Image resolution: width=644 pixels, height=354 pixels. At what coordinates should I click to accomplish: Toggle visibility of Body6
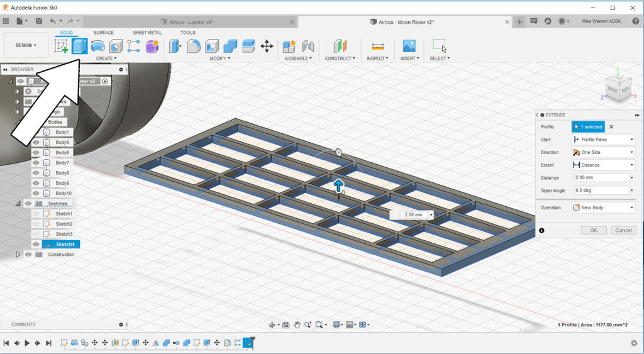(36, 153)
